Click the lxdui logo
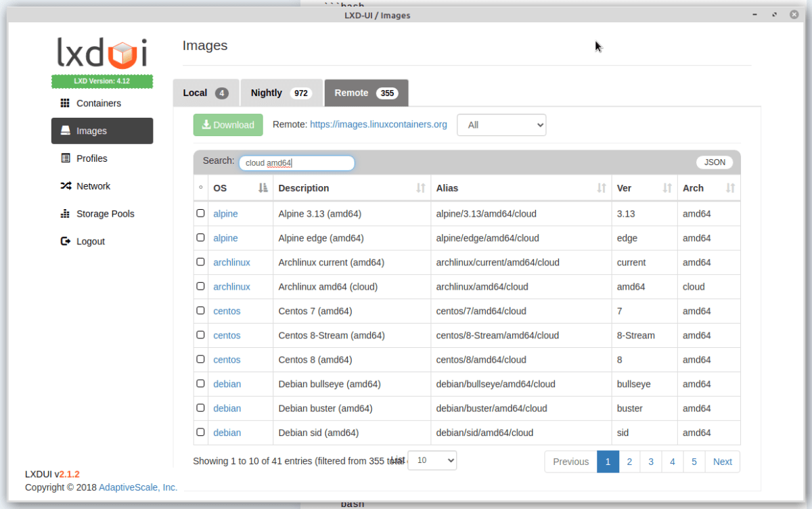812x509 pixels. (x=102, y=54)
